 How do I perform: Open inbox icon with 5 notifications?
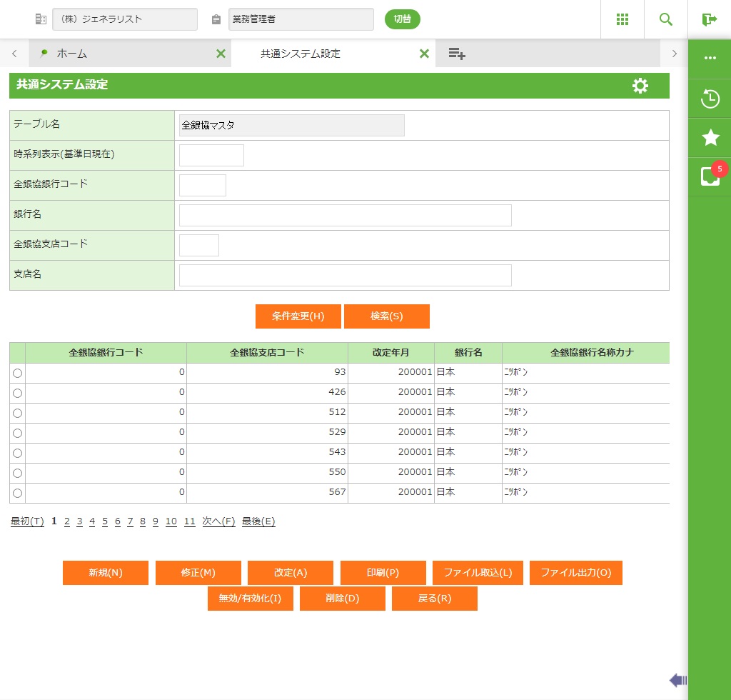pos(710,176)
